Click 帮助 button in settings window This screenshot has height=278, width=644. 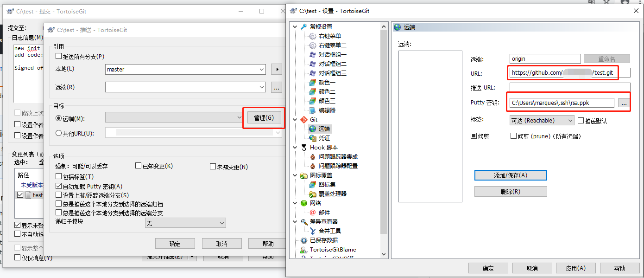click(x=619, y=268)
